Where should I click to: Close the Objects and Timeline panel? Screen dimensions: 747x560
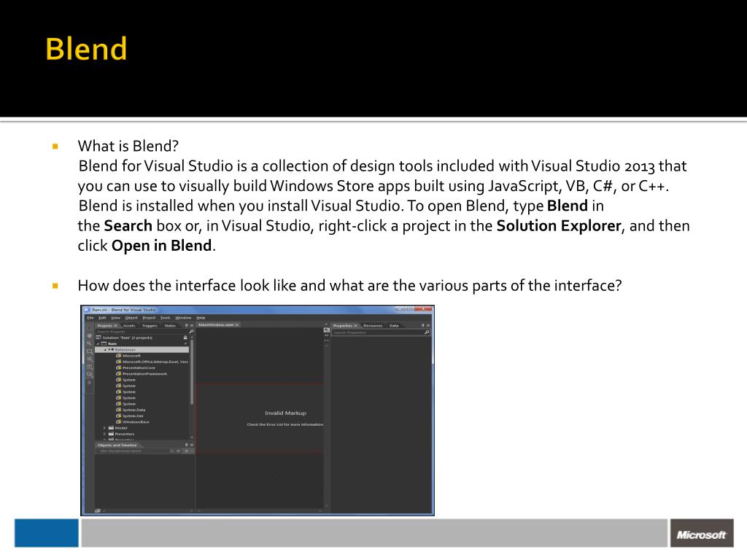[x=192, y=445]
